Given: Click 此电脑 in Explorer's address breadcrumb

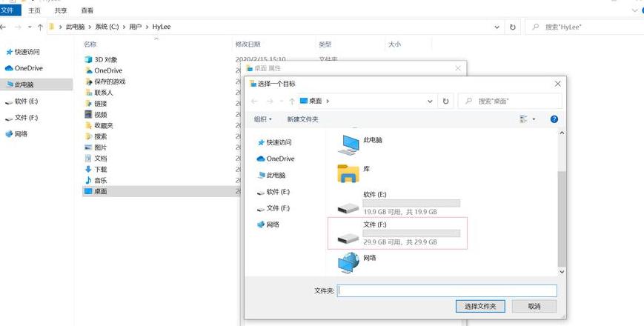Looking at the screenshot, I should click(x=75, y=27).
